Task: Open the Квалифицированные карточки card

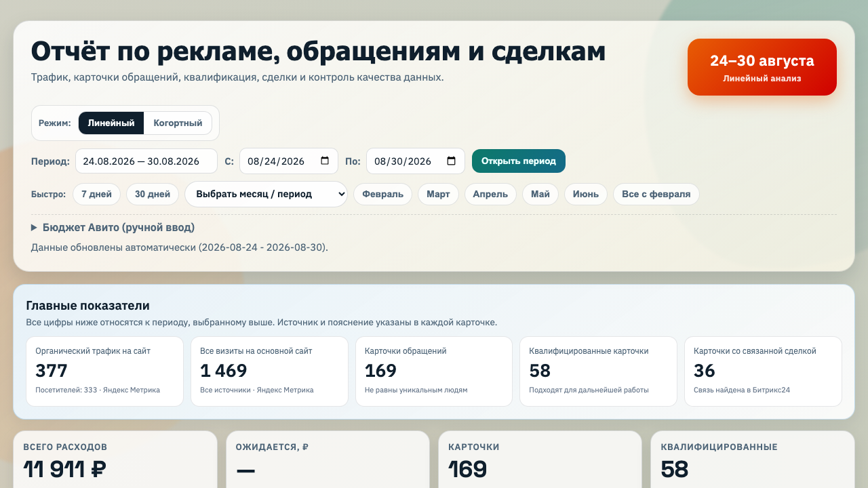Action: [x=598, y=371]
